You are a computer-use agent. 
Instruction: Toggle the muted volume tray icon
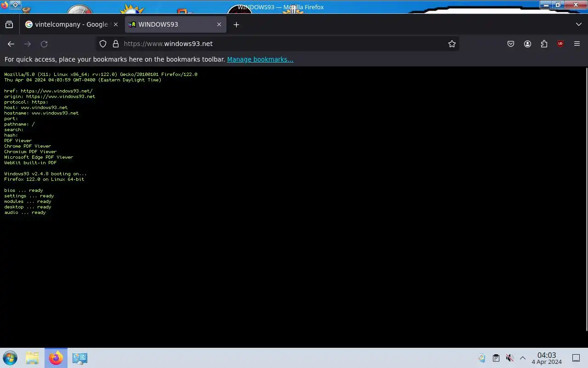[509, 358]
